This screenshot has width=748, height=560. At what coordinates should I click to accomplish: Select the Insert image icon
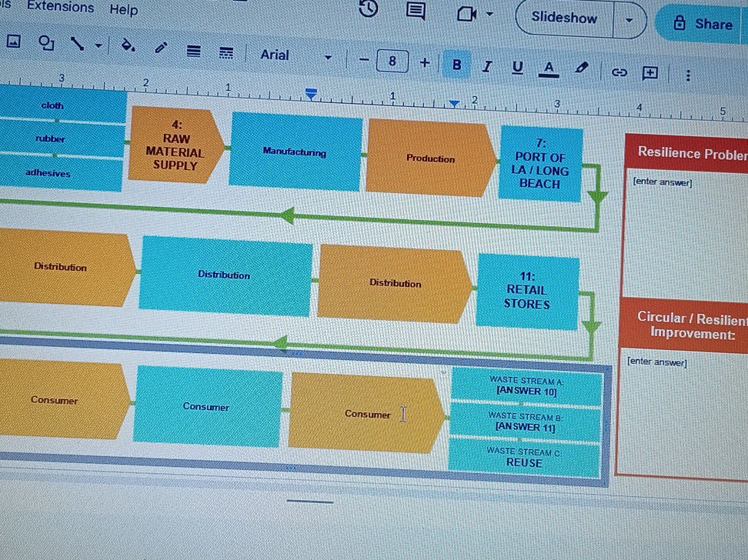click(13, 42)
